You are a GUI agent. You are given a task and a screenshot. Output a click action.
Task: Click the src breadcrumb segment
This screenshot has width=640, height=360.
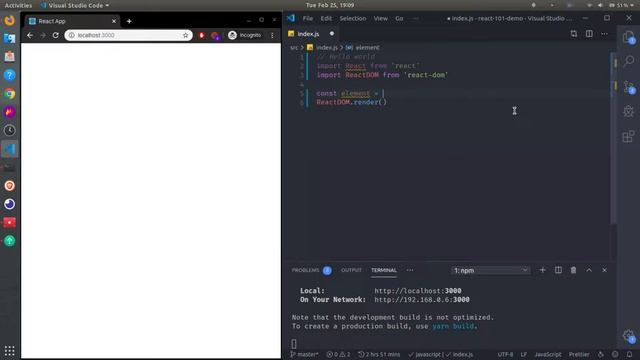tap(294, 48)
